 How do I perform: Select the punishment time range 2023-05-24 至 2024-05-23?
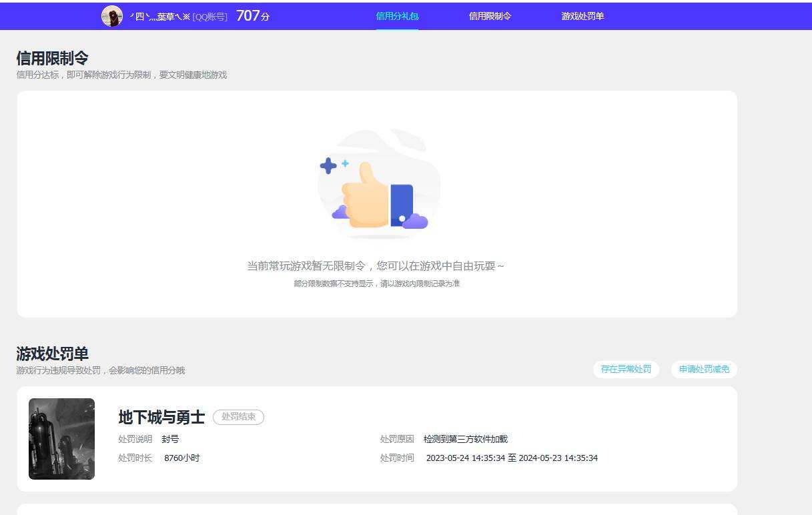pos(512,458)
